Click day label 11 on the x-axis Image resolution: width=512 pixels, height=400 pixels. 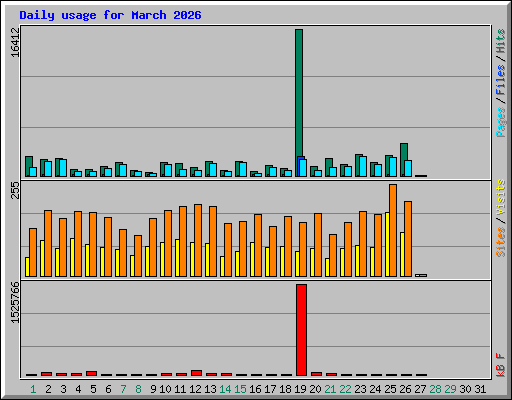tap(180, 389)
